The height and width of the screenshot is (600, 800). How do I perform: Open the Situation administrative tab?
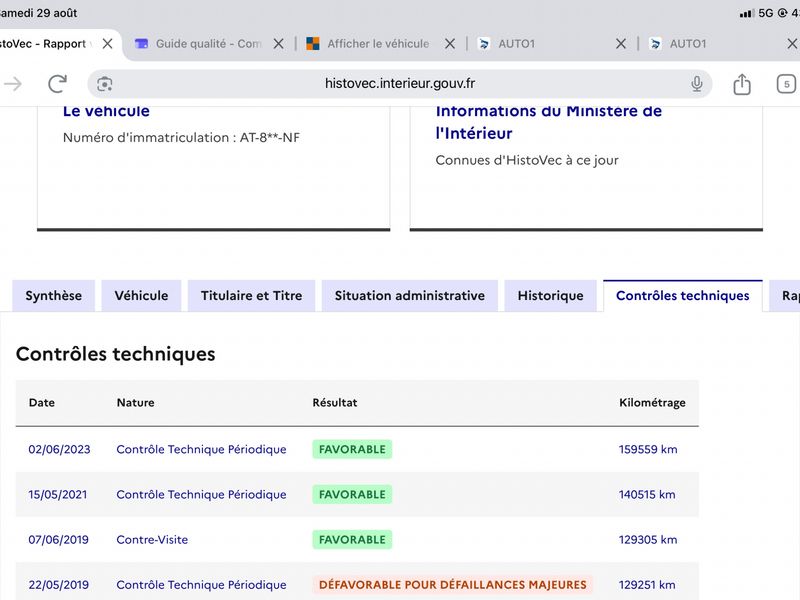click(x=410, y=296)
